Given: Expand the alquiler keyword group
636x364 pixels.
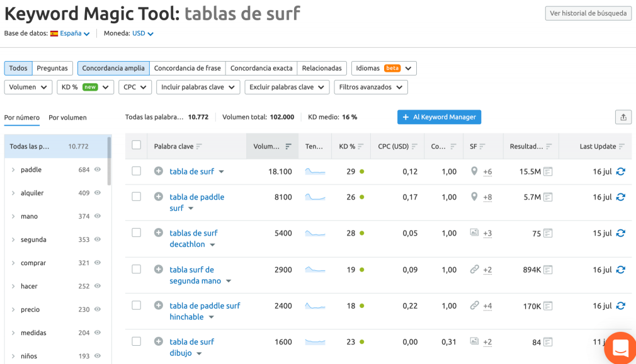Looking at the screenshot, I should pos(13,193).
